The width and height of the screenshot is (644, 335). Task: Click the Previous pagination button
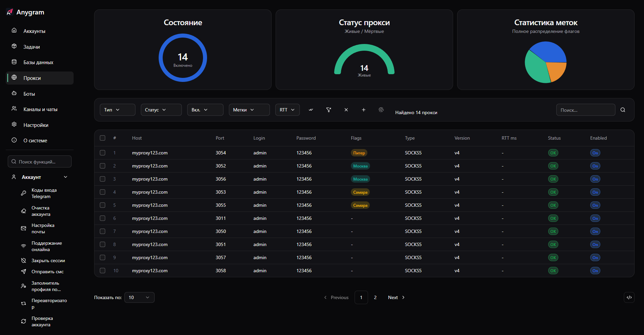(x=336, y=297)
